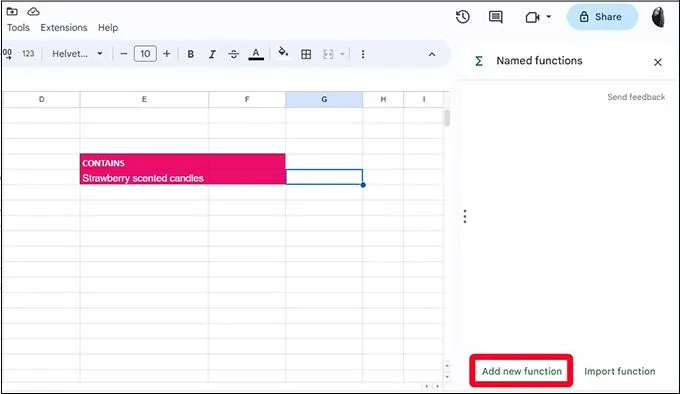
Task: Click the horizontal scroll left arrow
Action: coord(427,386)
